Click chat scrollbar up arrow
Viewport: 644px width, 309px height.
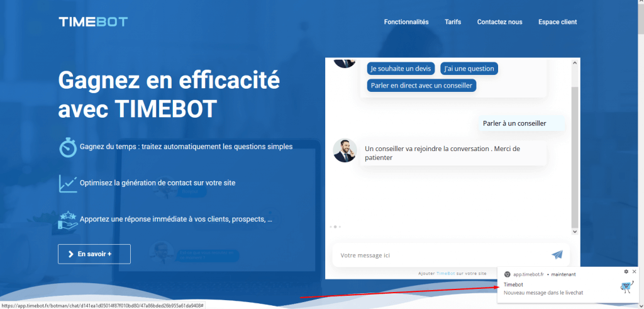coord(575,63)
